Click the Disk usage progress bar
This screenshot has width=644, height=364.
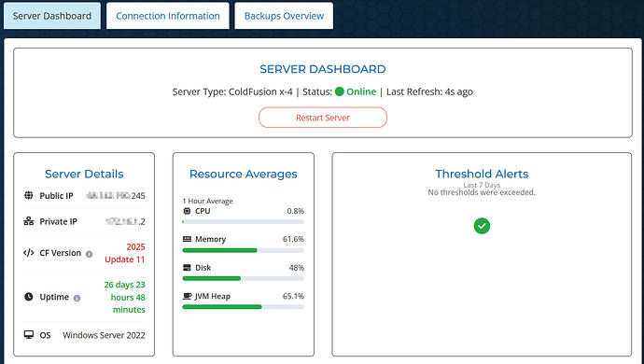pos(244,278)
